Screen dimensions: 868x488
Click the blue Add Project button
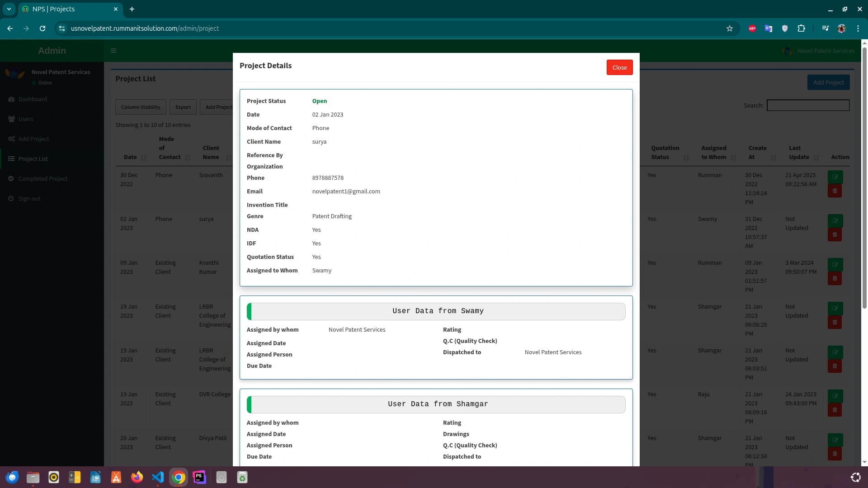[x=828, y=82]
